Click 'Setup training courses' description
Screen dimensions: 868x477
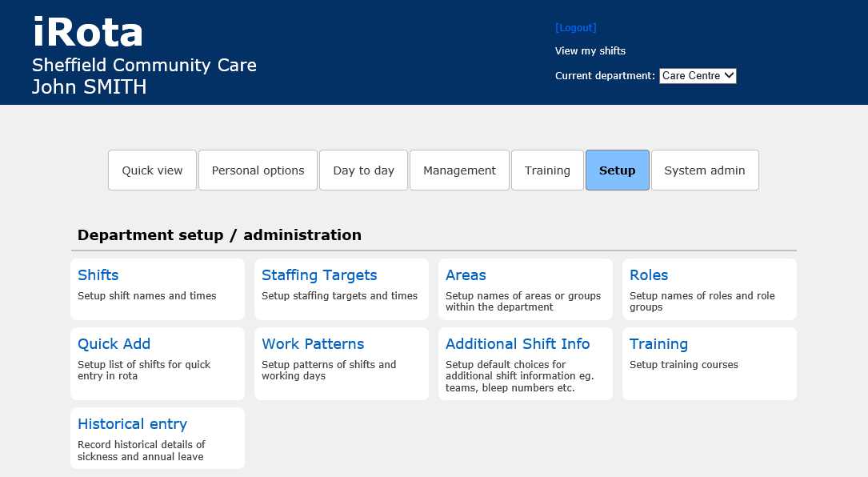(x=684, y=364)
